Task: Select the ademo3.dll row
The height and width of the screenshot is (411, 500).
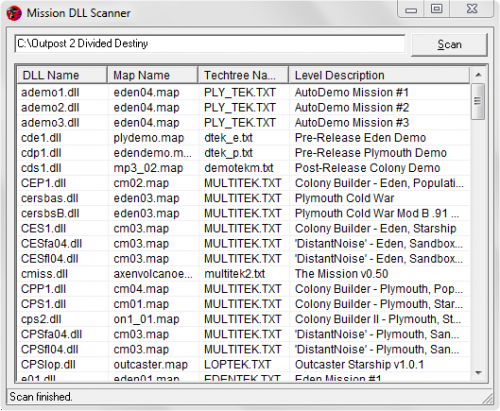Action: pyautogui.click(x=243, y=123)
